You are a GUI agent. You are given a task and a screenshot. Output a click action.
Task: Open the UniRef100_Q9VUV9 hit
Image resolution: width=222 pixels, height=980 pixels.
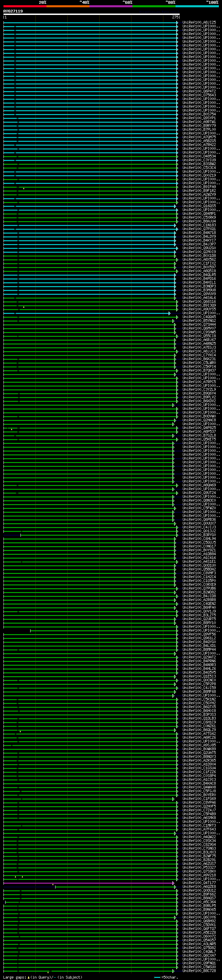pyautogui.click(x=199, y=294)
